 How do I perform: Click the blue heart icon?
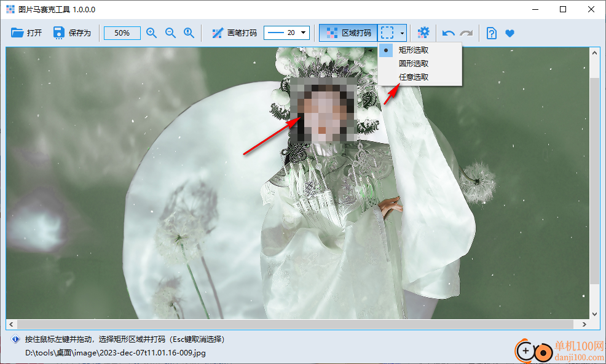pyautogui.click(x=510, y=33)
